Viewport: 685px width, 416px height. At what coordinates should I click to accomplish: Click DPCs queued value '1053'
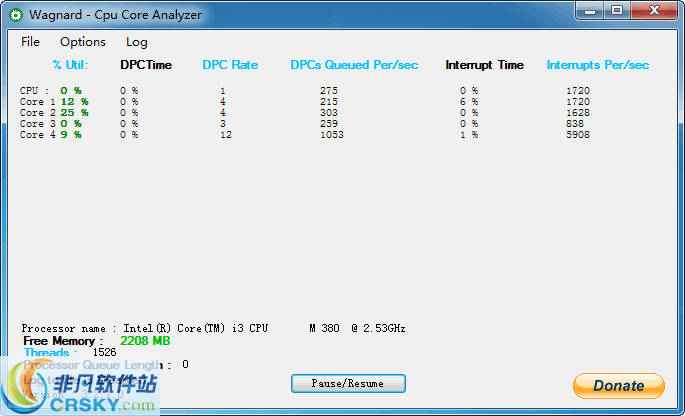pos(332,135)
